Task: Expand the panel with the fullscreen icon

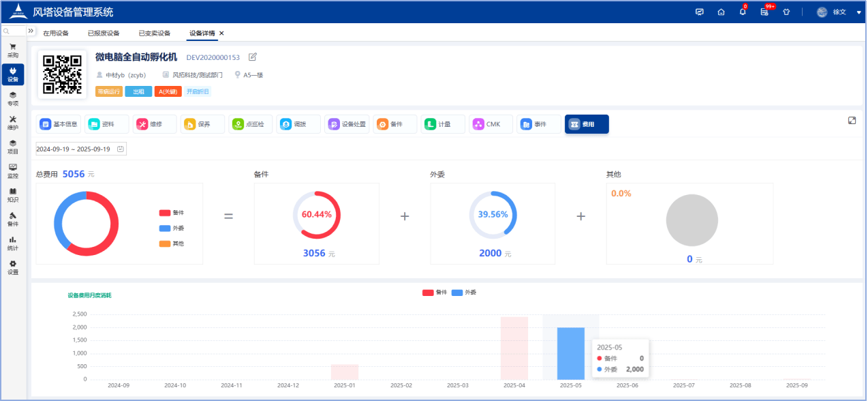Action: pyautogui.click(x=852, y=120)
